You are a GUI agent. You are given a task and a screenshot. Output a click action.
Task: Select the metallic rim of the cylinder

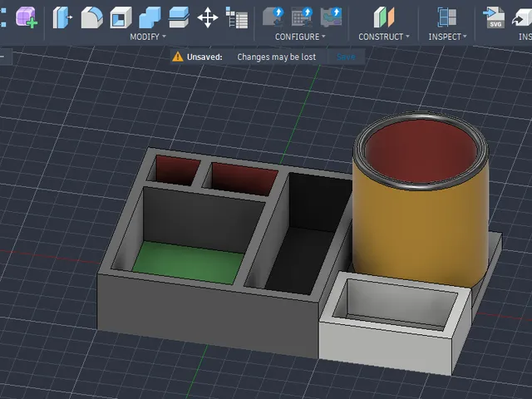tap(421, 185)
